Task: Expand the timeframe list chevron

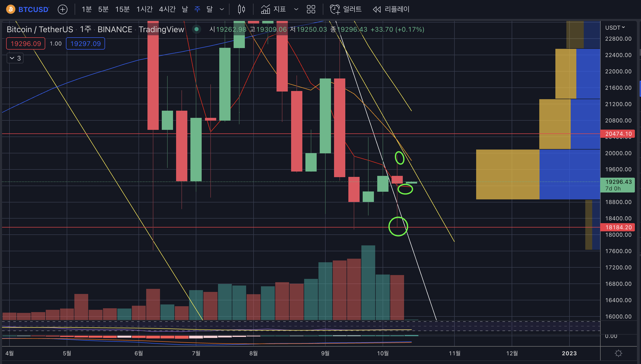Action: [222, 9]
